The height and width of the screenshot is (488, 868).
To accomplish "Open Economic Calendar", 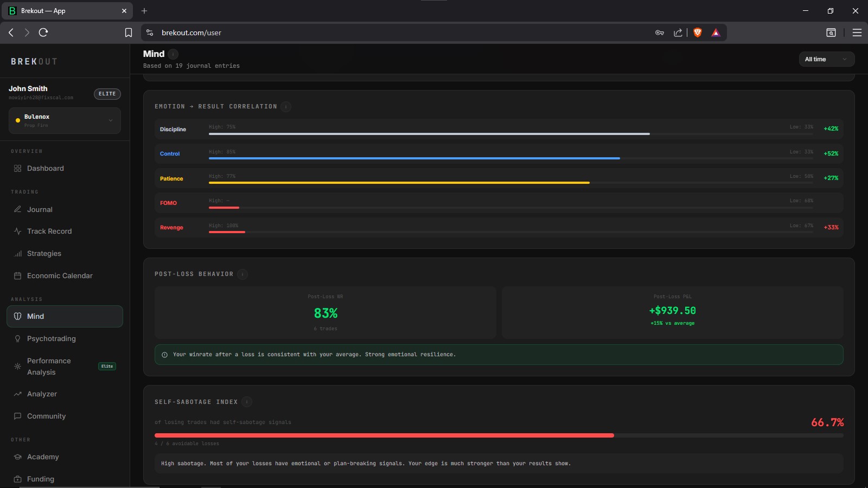I will point(65,276).
